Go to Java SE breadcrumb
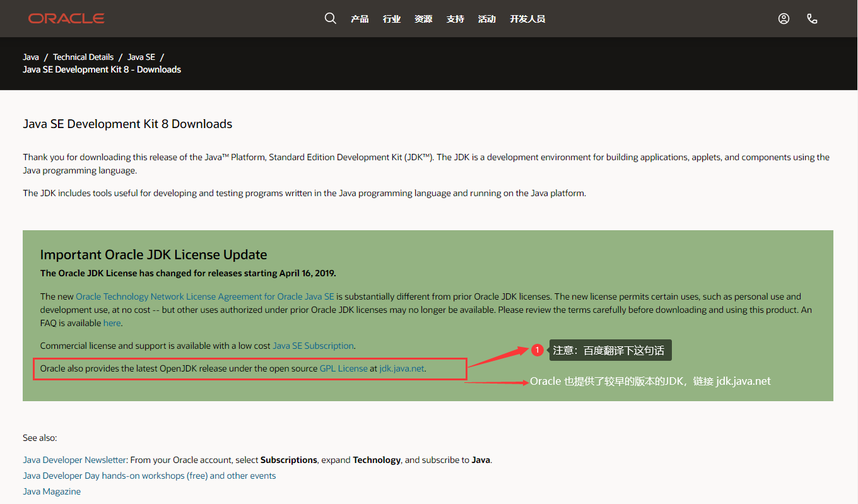 141,57
